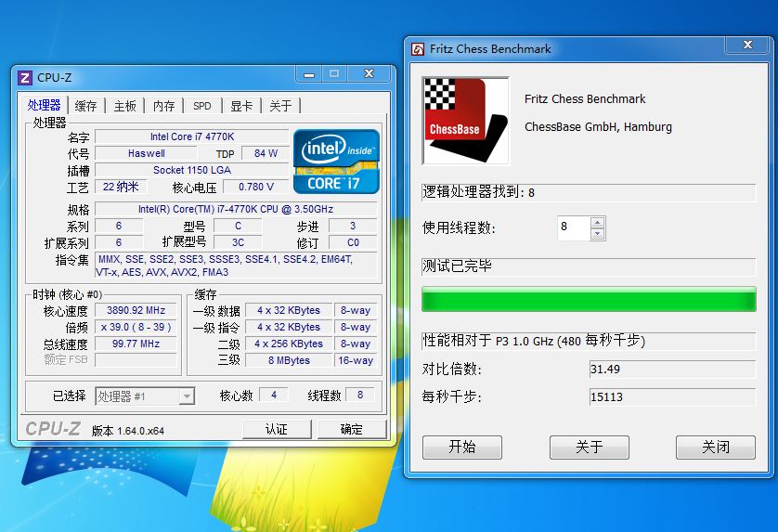The height and width of the screenshot is (532, 778).
Task: Click 开始 to start the benchmark
Action: click(x=462, y=448)
